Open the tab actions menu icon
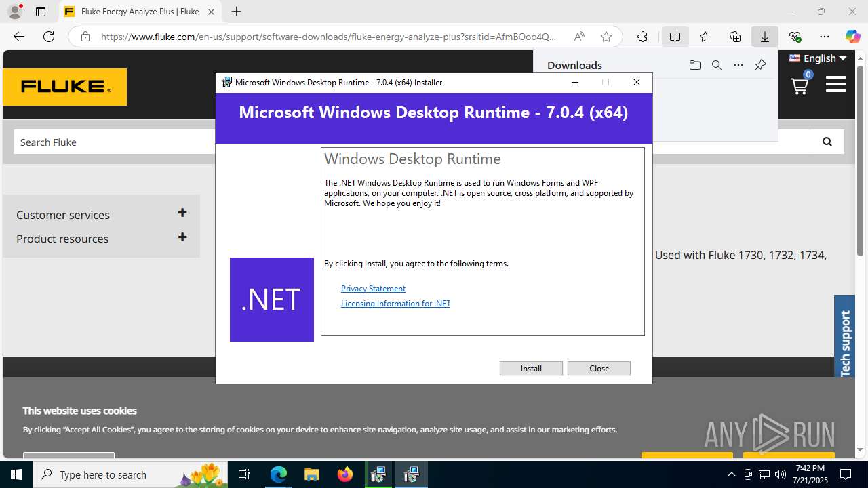The height and width of the screenshot is (488, 868). point(41,12)
